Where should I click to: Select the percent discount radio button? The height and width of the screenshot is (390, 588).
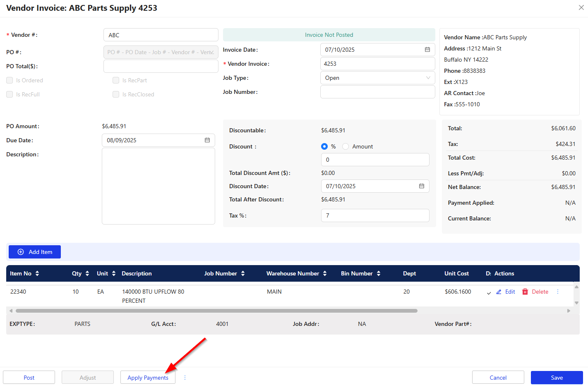coord(324,146)
